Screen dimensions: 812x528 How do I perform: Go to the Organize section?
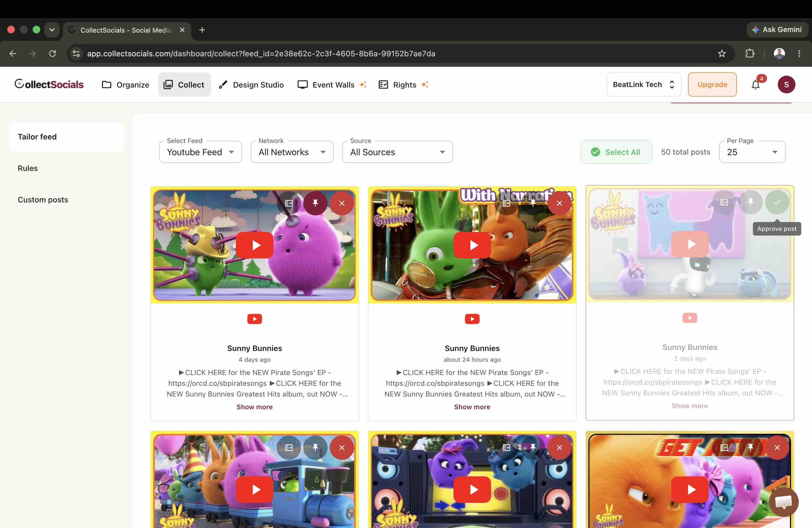pyautogui.click(x=126, y=85)
